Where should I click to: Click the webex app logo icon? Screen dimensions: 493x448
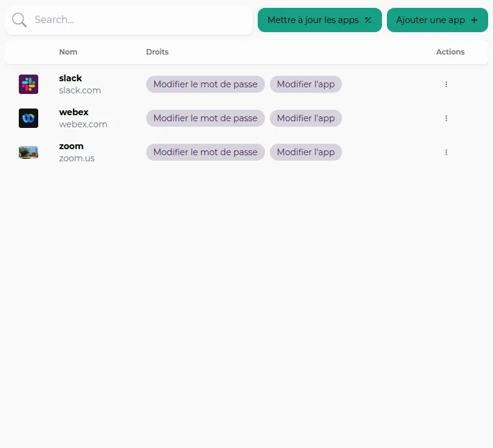(29, 118)
